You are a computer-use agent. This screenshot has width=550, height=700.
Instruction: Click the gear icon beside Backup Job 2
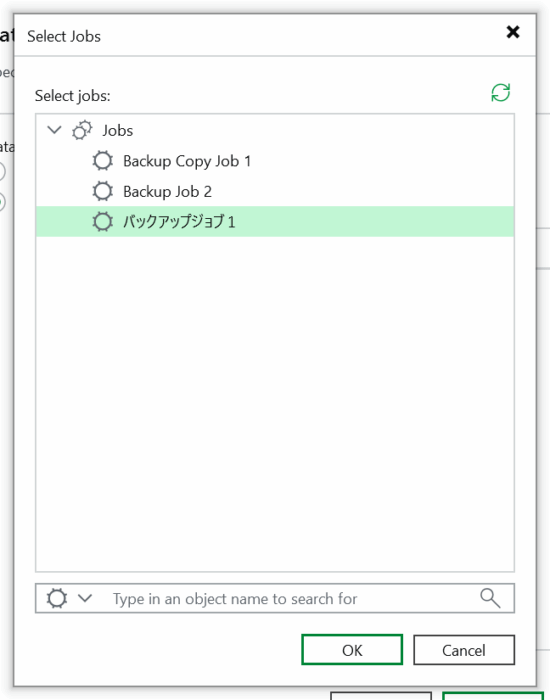click(x=103, y=192)
